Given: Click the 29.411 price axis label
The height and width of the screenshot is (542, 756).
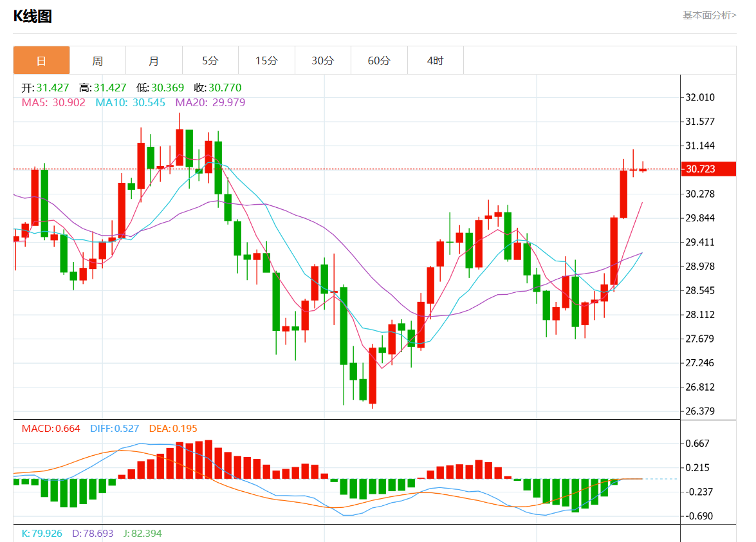Looking at the screenshot, I should pos(700,242).
